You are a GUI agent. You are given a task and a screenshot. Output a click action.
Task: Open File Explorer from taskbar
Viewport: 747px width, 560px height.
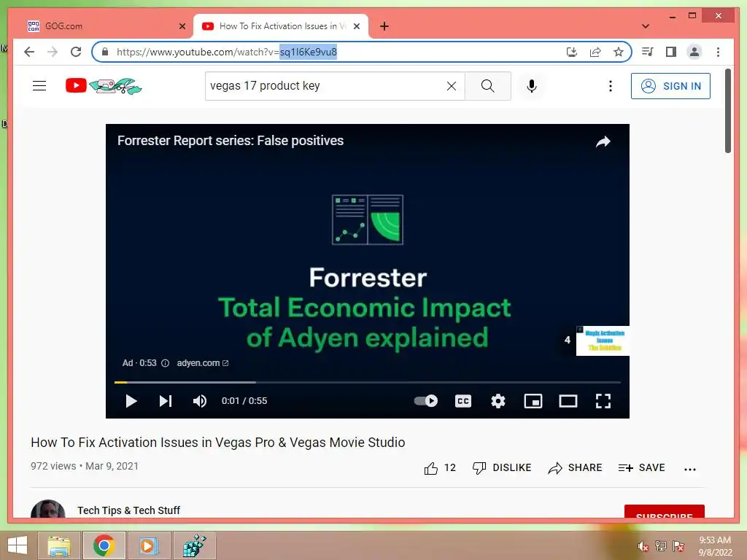[59, 545]
